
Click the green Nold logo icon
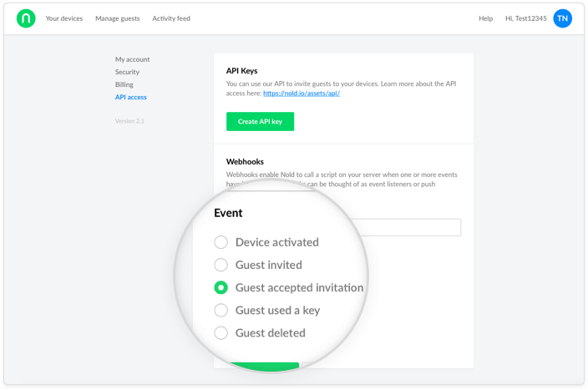click(x=26, y=18)
